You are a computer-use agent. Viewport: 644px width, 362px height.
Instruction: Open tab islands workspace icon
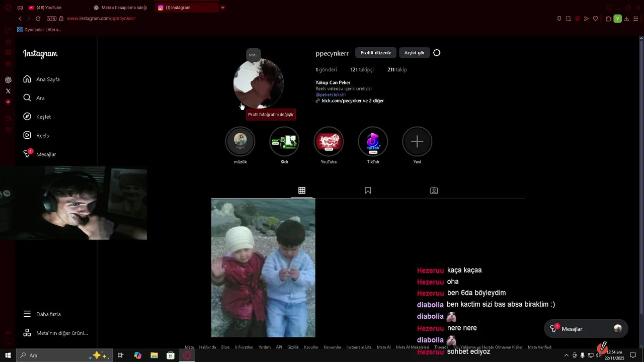point(20,8)
